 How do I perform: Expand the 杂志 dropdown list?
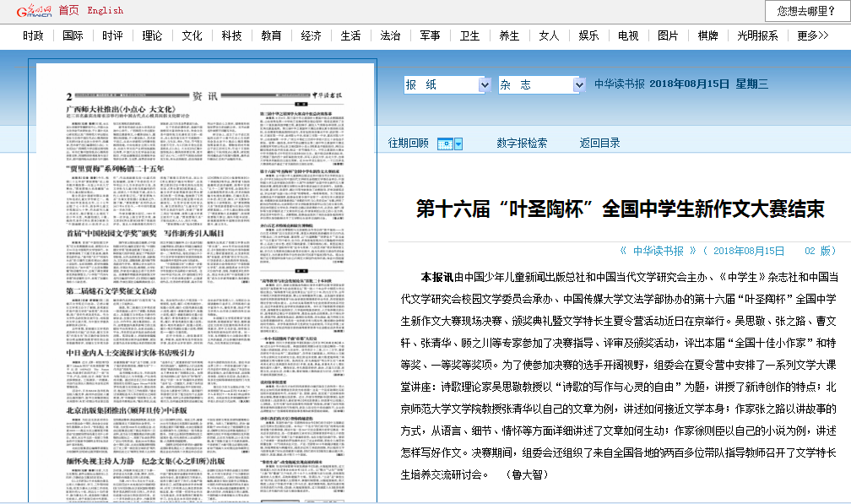click(x=579, y=84)
